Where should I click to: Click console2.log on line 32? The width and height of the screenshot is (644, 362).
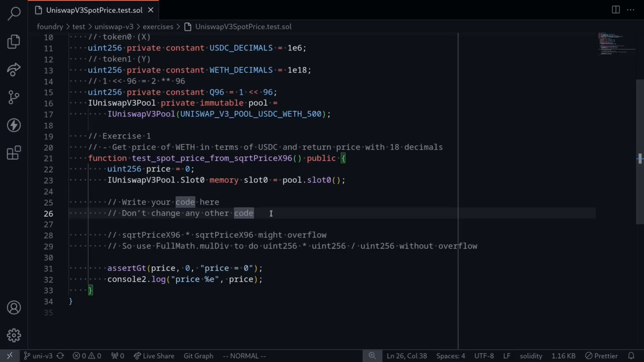(136, 279)
